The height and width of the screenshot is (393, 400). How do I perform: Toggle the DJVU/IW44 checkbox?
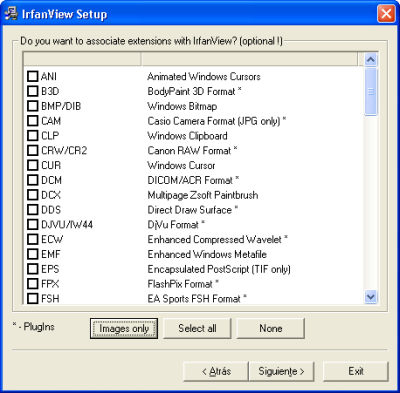33,224
